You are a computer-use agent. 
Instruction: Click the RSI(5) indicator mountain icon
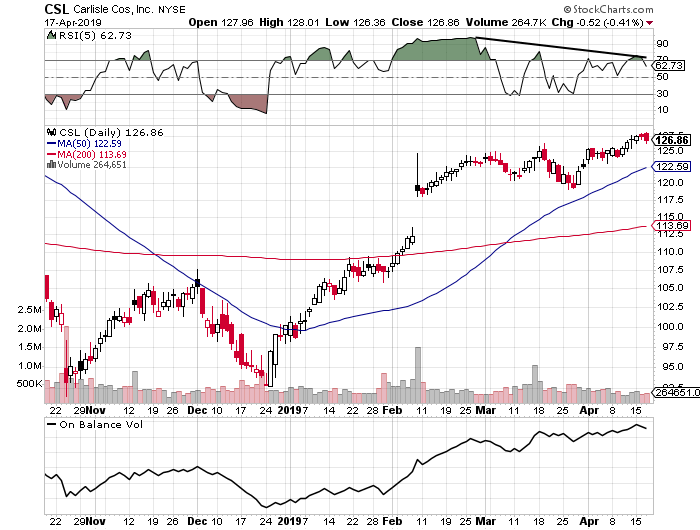51,35
